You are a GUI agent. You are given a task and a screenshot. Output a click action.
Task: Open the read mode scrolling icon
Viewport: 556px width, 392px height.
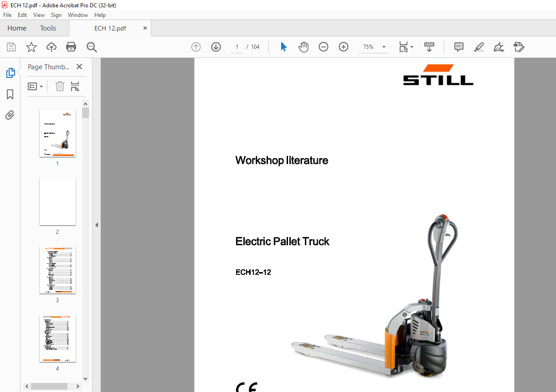tap(429, 47)
